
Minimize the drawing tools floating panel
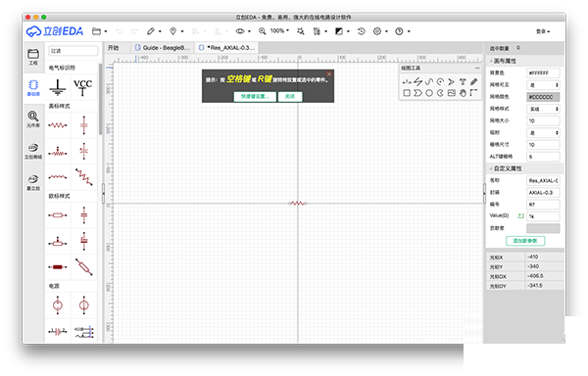[477, 69]
